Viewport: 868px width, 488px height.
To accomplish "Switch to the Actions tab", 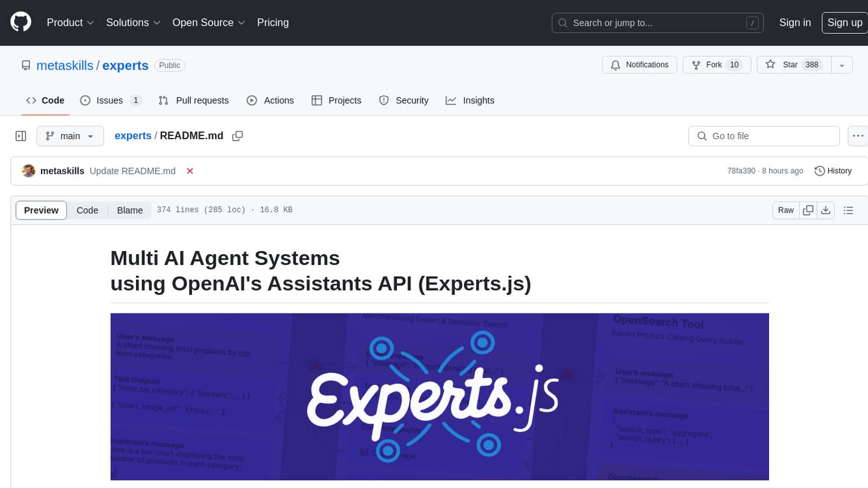I will 270,100.
